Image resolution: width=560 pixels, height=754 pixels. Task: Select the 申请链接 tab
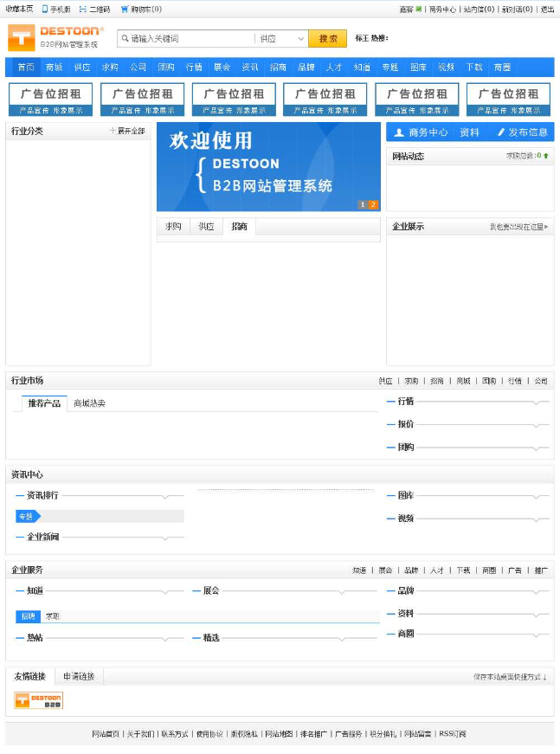(x=79, y=677)
